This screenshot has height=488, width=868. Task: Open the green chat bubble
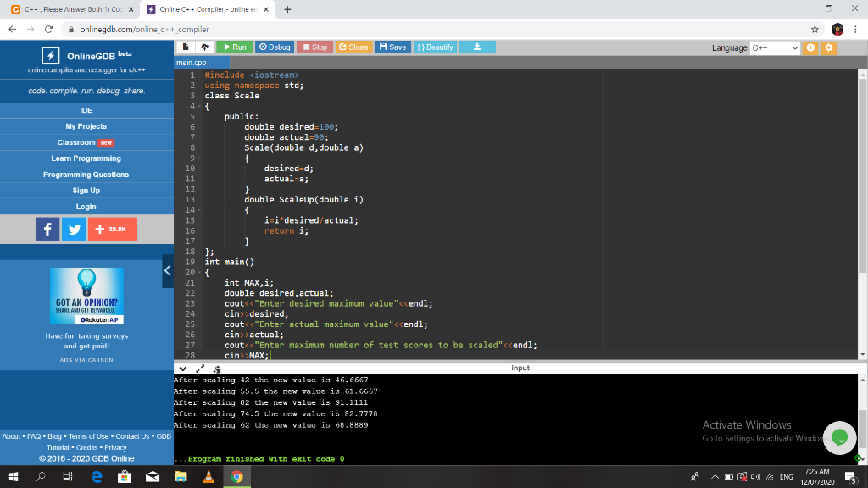[839, 438]
